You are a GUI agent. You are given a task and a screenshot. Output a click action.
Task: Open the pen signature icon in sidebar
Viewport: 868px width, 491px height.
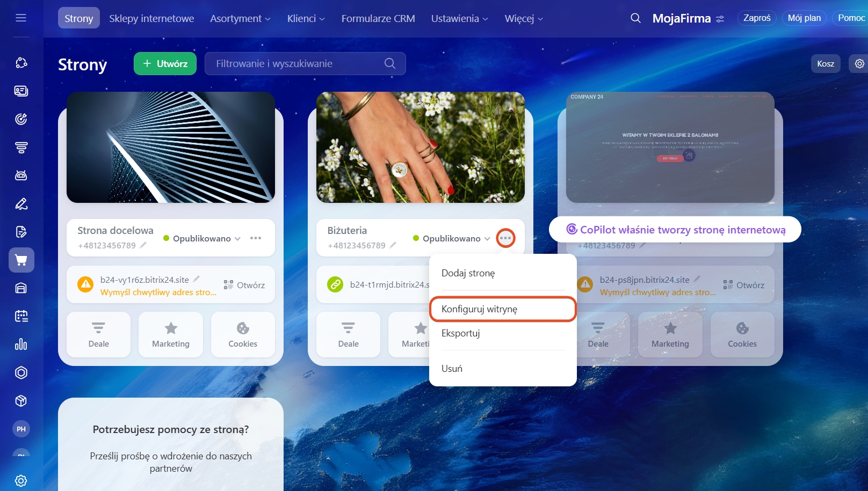[x=21, y=204]
